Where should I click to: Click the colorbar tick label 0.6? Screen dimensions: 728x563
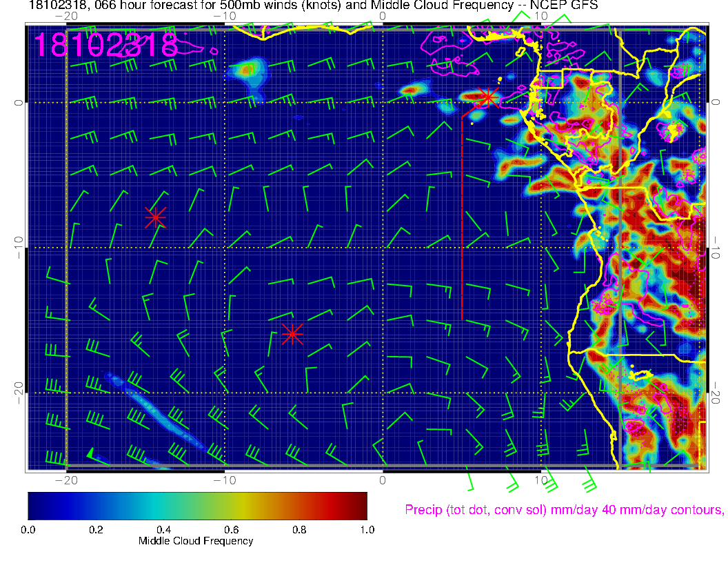[x=232, y=530]
